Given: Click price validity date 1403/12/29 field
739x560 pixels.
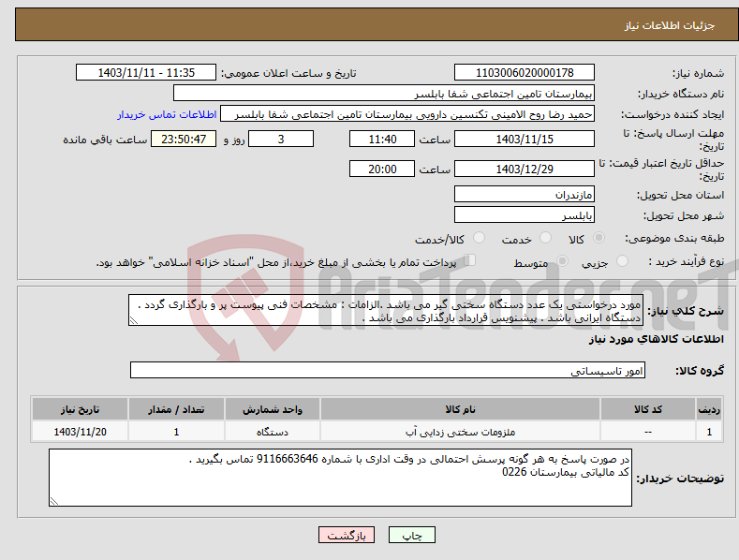Looking at the screenshot, I should tap(525, 169).
